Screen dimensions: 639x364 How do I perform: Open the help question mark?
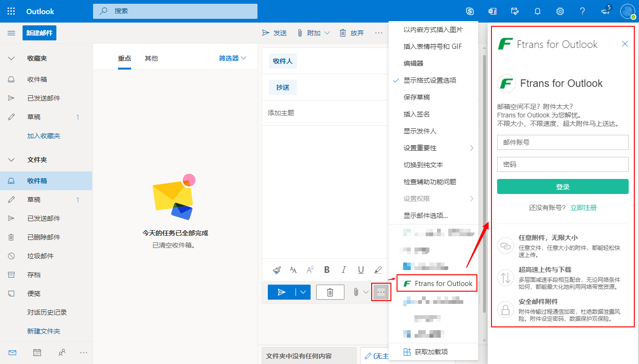click(583, 11)
